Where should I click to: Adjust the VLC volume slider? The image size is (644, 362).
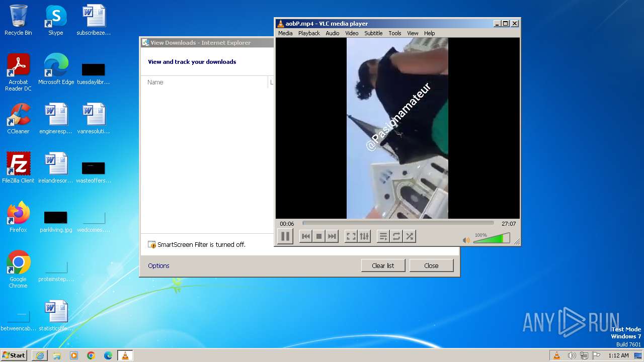(x=492, y=238)
